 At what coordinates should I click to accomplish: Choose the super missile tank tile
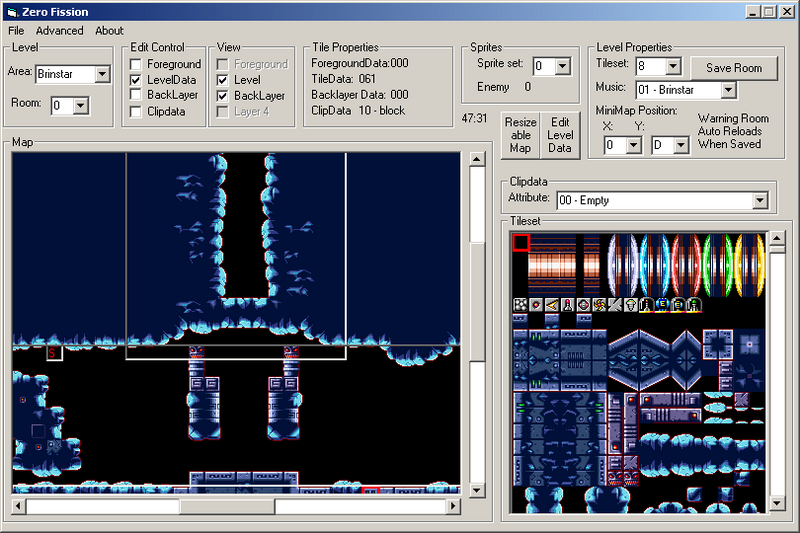694,305
